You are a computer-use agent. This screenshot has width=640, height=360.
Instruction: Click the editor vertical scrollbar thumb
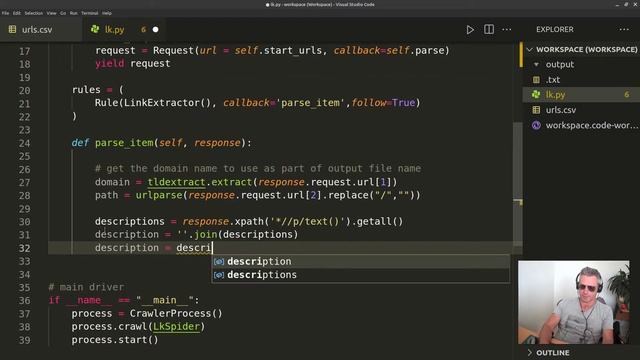(518, 184)
